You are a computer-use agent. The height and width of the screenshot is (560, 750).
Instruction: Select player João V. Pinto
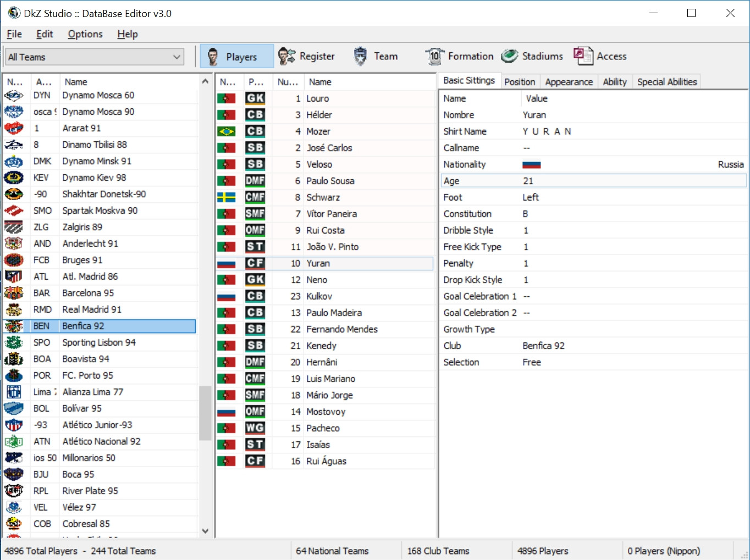point(332,247)
